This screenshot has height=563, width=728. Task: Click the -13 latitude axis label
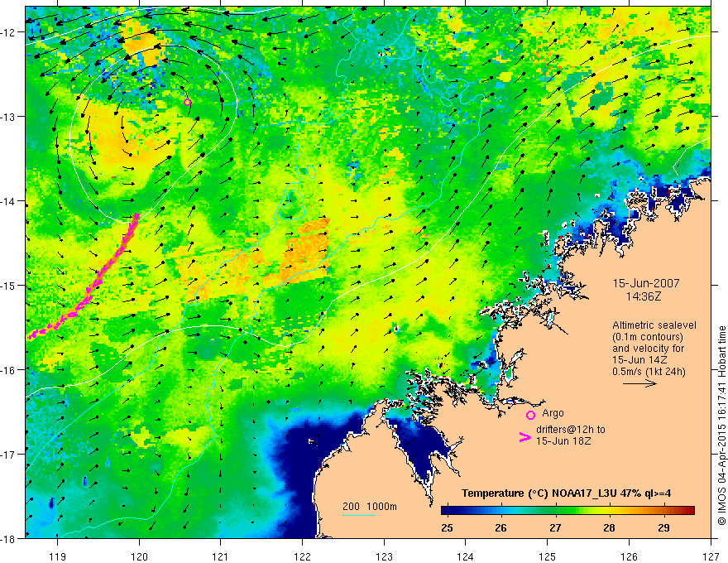coord(8,117)
